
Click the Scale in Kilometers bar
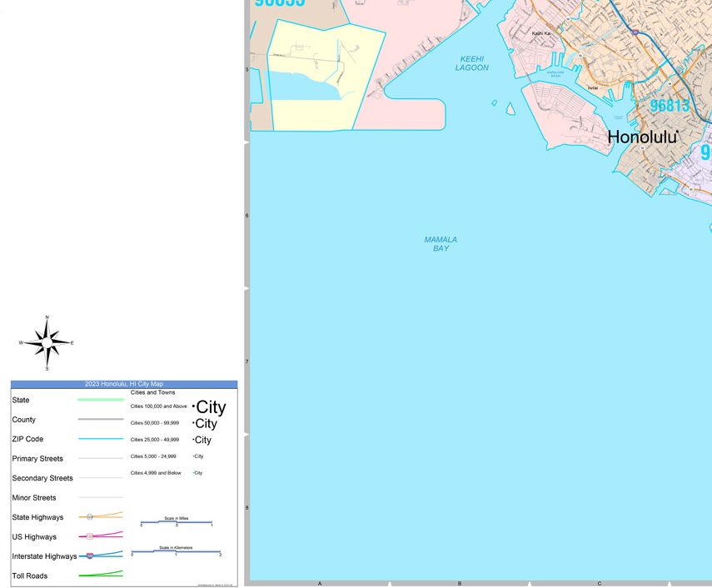pyautogui.click(x=176, y=551)
